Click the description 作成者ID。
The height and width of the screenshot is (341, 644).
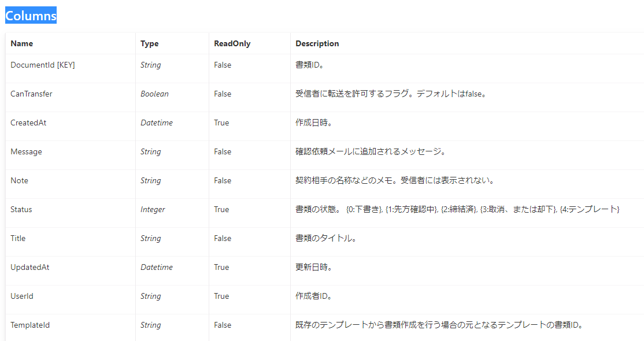tap(314, 296)
